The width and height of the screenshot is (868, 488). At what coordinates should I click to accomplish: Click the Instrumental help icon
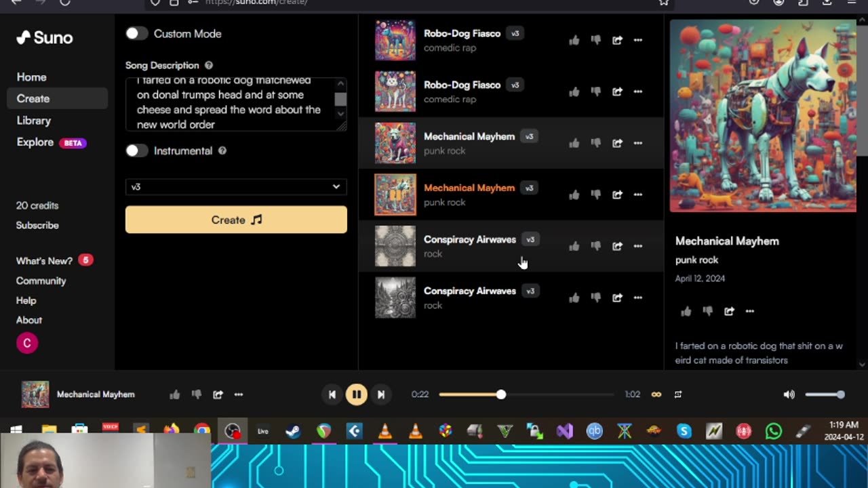tap(222, 151)
